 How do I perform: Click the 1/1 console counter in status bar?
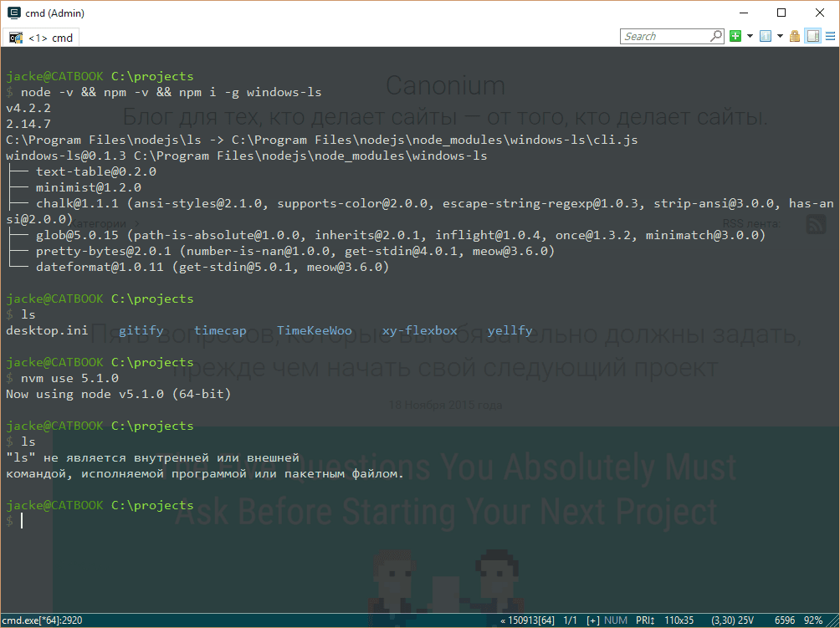pos(571,620)
